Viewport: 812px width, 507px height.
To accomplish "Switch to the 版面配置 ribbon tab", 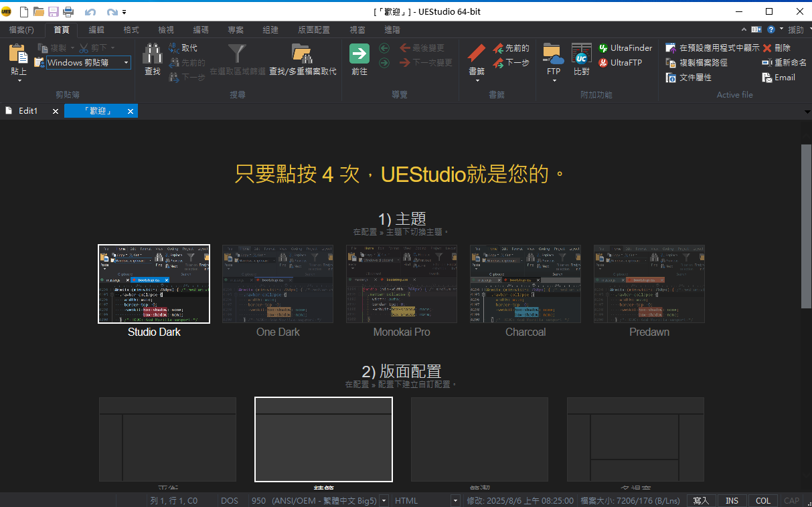I will [x=314, y=30].
